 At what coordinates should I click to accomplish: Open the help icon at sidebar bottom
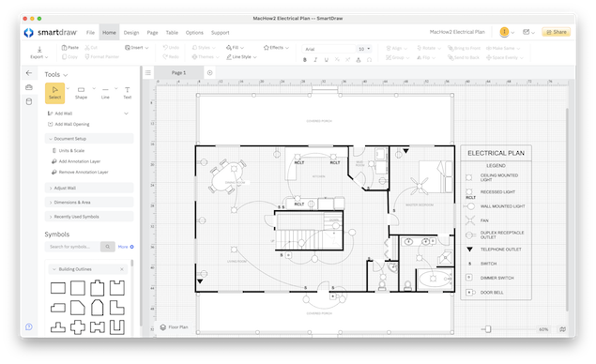29,326
